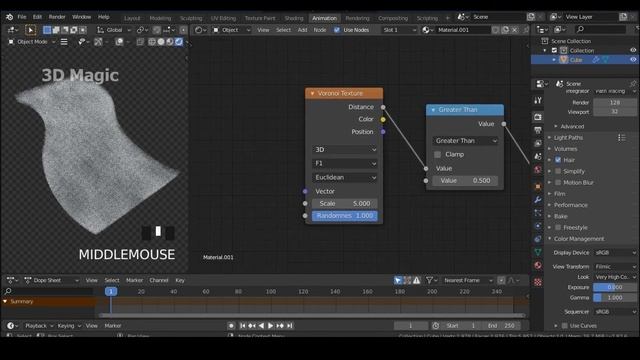Jump to the end frame button
The height and width of the screenshot is (360, 640).
[289, 326]
